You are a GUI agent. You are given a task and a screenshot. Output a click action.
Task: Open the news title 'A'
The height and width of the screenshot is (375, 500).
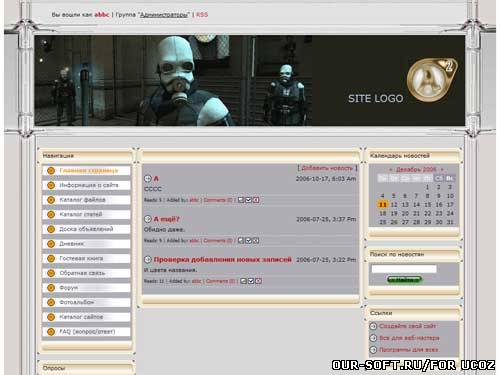click(156, 179)
